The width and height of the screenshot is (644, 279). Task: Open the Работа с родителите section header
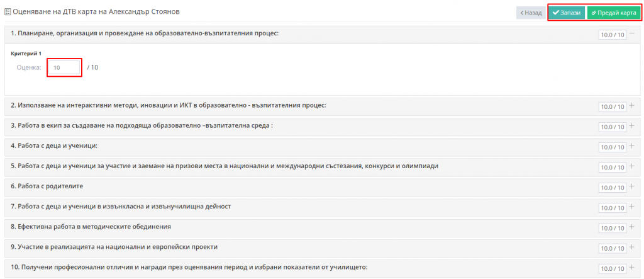click(x=47, y=186)
